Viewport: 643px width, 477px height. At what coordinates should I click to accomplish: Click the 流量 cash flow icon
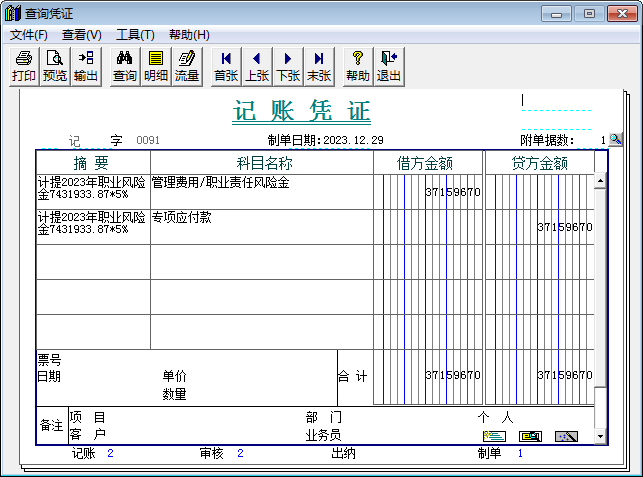(x=187, y=66)
